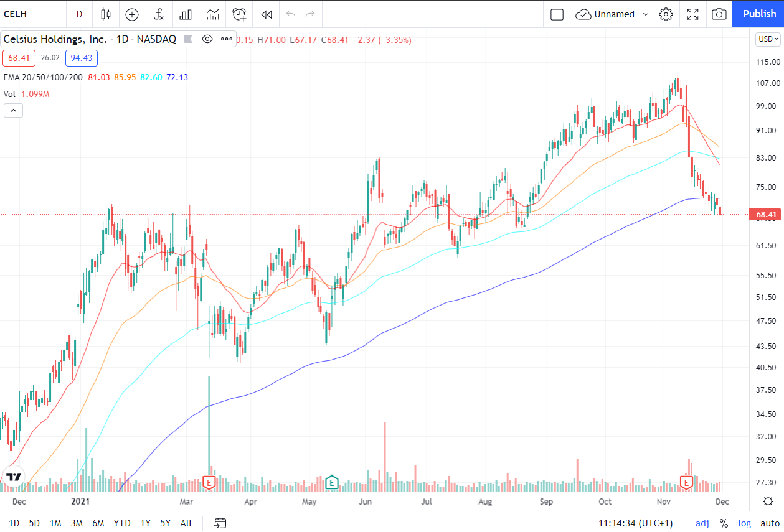Click the undo arrow
Screen dimensions: 784x532
(291, 14)
